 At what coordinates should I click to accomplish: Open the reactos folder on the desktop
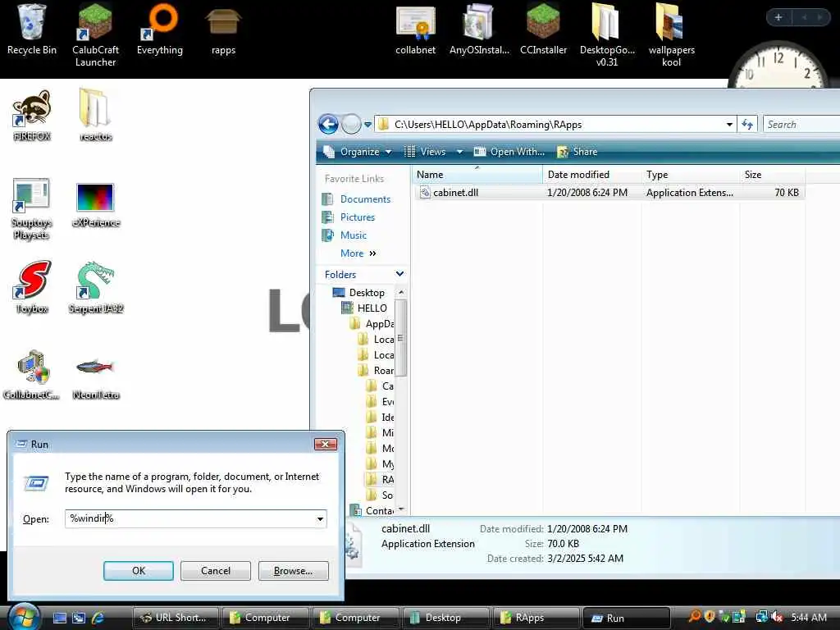[95, 115]
